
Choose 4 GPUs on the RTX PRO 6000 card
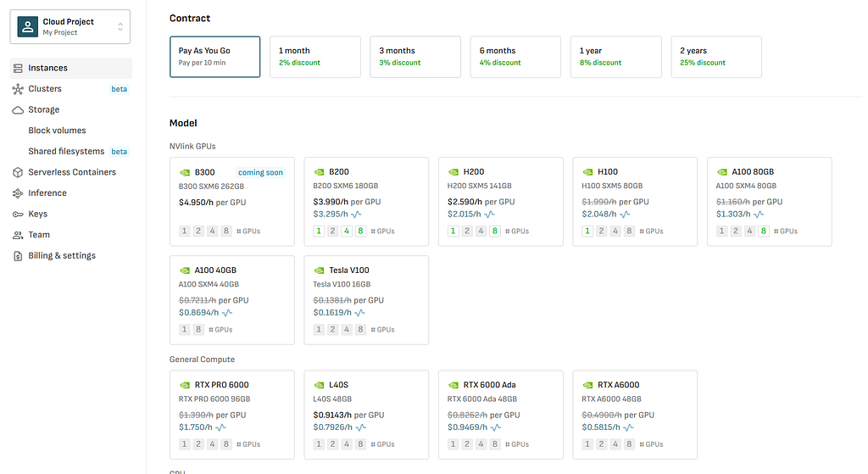(x=212, y=444)
